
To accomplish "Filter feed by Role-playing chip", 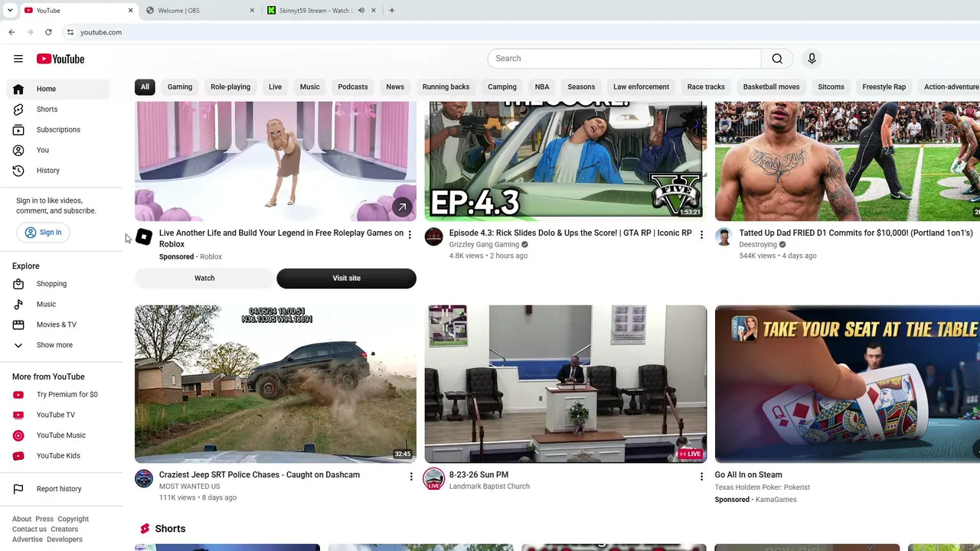I will (230, 87).
